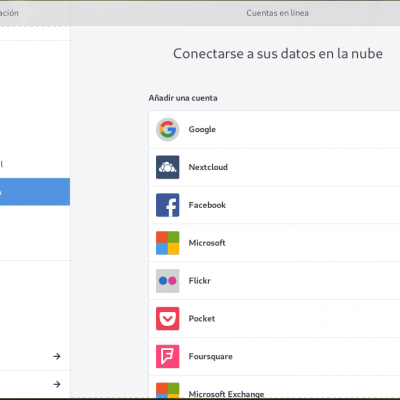Click the Pocket icon
The width and height of the screenshot is (400, 400).
[168, 319]
